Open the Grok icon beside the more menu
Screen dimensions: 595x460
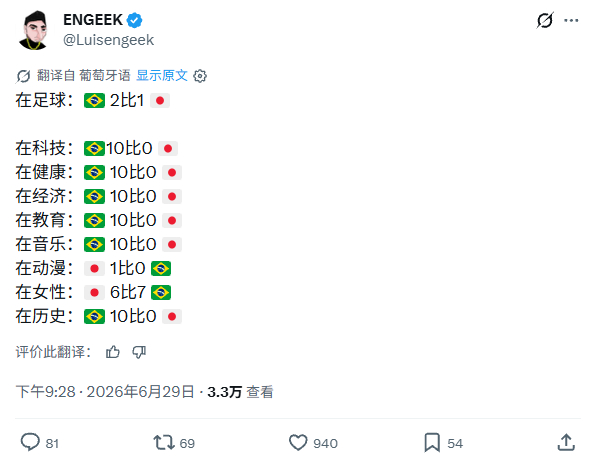point(545,20)
